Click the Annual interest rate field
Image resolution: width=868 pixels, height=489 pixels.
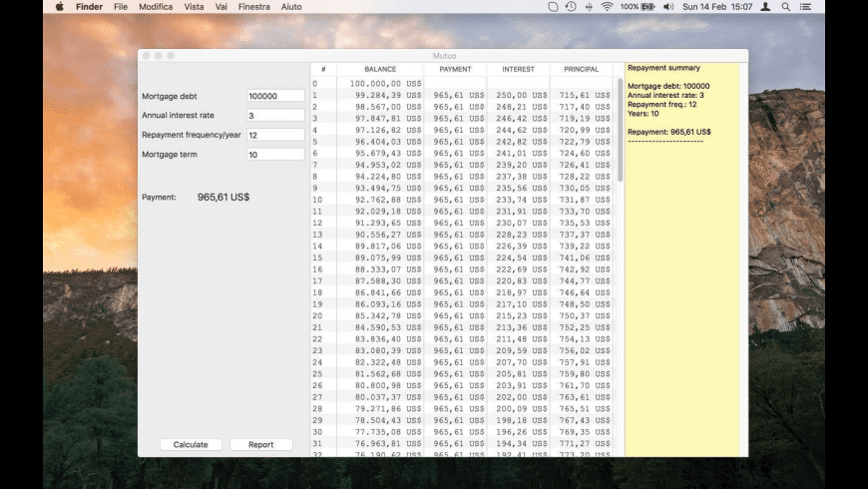pyautogui.click(x=275, y=116)
